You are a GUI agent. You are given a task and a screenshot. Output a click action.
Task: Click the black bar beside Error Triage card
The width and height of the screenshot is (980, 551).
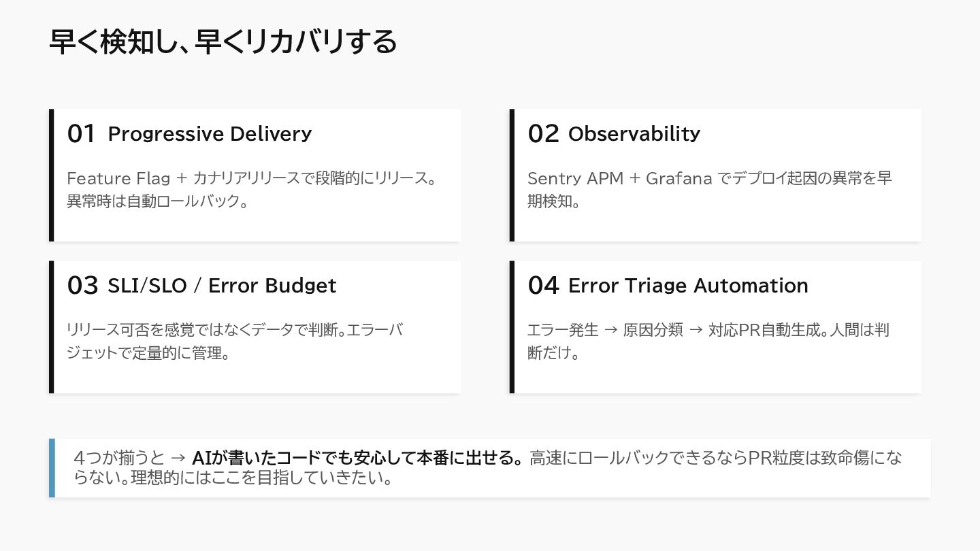(512, 327)
